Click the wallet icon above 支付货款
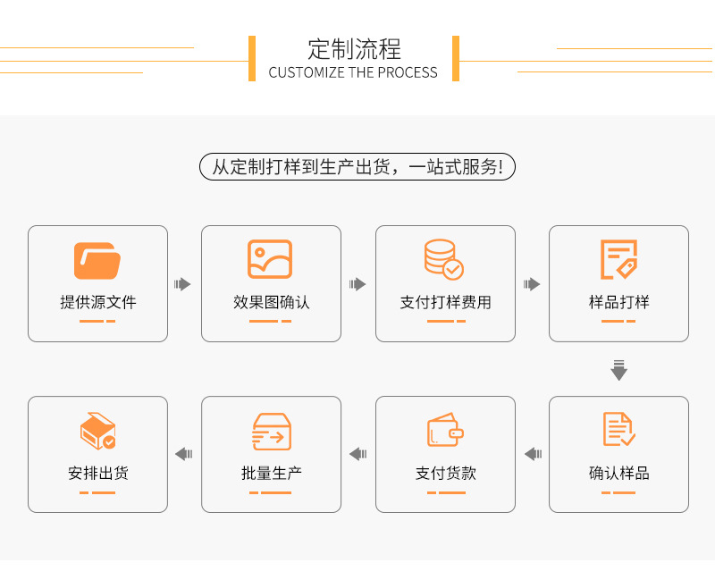This screenshot has width=715, height=588. (x=445, y=429)
